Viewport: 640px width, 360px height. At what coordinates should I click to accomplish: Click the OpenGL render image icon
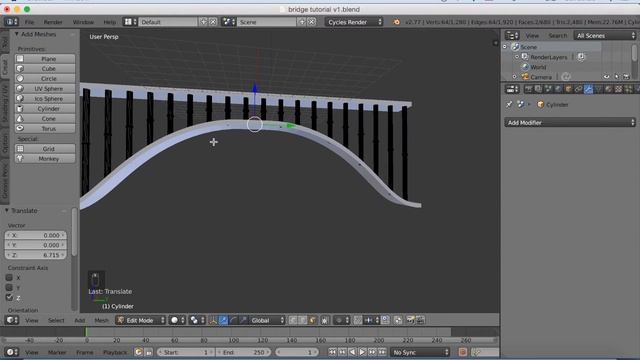[x=410, y=320]
